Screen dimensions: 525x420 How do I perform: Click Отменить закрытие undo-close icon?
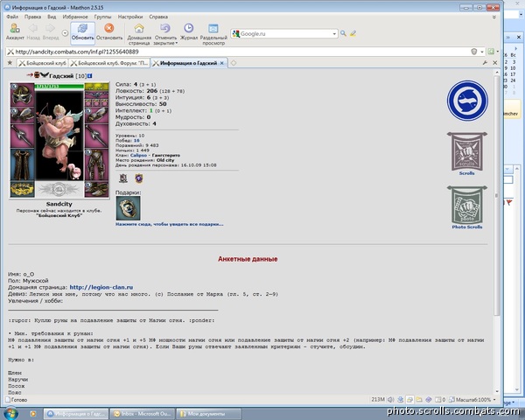pyautogui.click(x=165, y=34)
